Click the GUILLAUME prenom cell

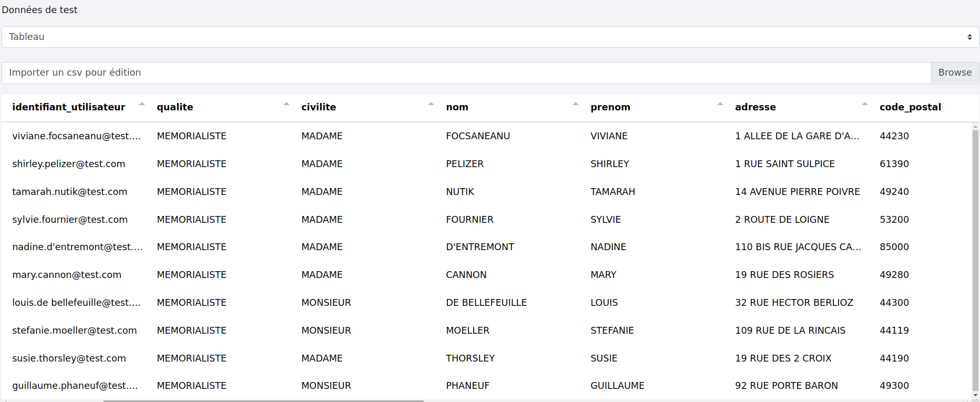point(617,386)
